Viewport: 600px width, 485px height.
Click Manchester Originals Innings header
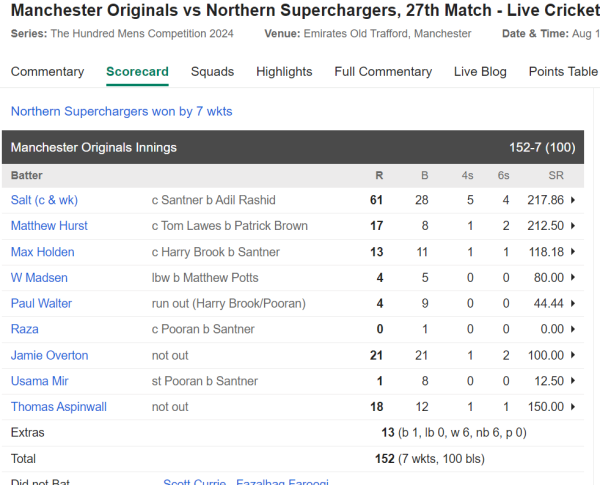(94, 147)
